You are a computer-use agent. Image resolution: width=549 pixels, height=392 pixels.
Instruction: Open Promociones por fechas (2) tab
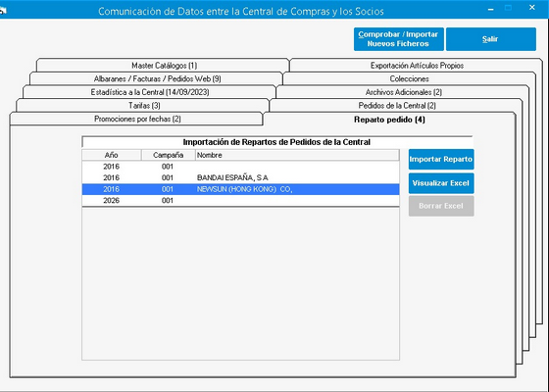(137, 119)
